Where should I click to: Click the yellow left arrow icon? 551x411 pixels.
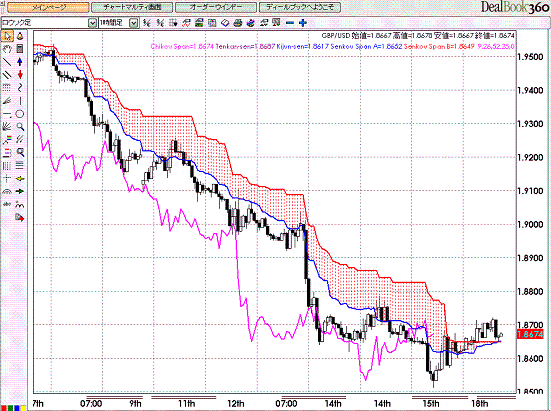[x=20, y=178]
